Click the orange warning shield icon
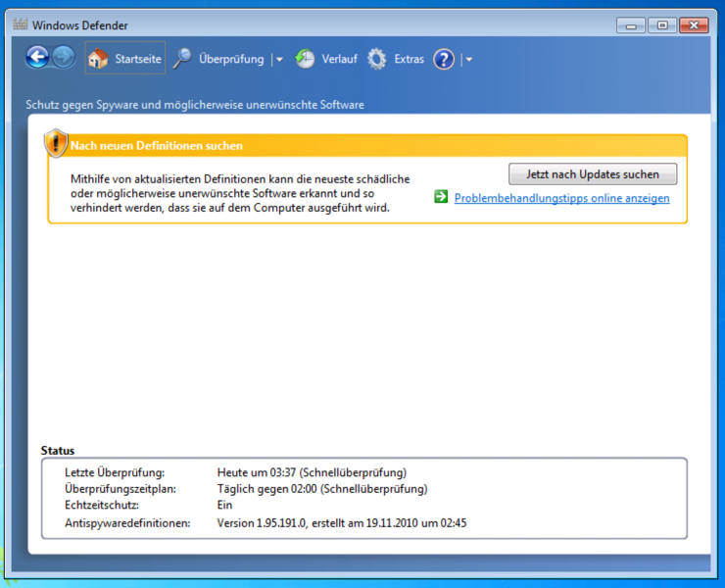The height and width of the screenshot is (588, 725). [x=57, y=144]
